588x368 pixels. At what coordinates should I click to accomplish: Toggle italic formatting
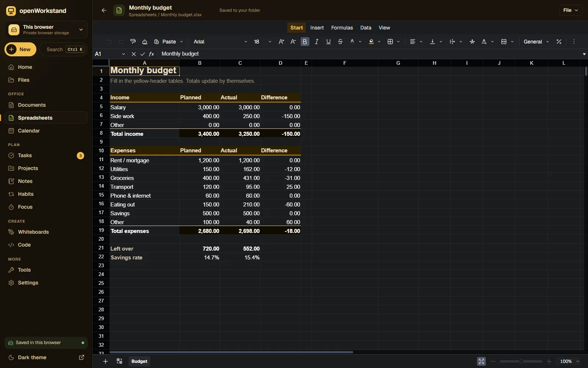(317, 42)
